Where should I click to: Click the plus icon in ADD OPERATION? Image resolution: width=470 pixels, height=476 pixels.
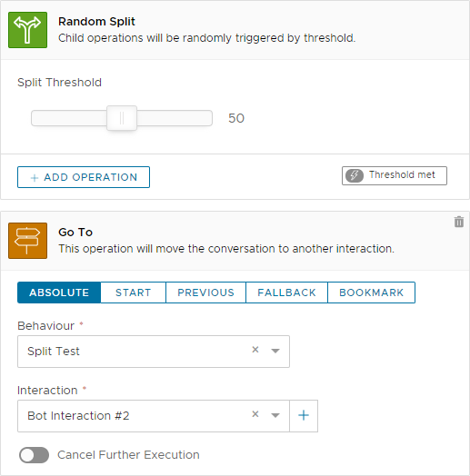pos(35,178)
